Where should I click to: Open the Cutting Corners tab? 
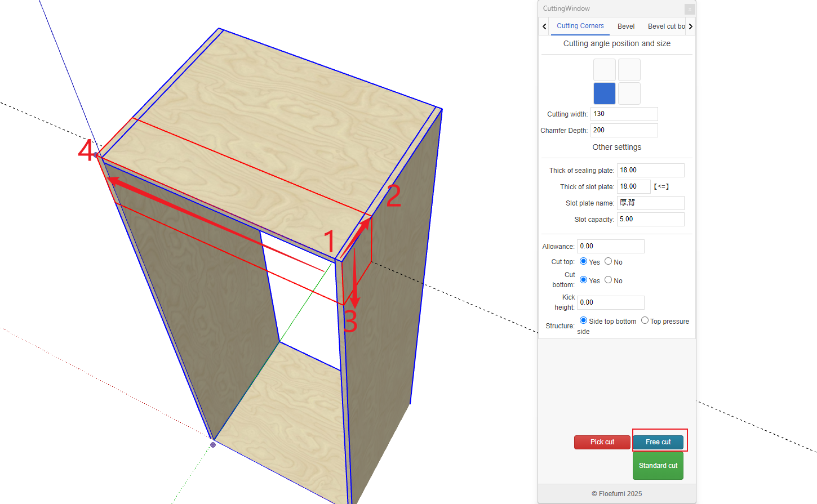[580, 26]
